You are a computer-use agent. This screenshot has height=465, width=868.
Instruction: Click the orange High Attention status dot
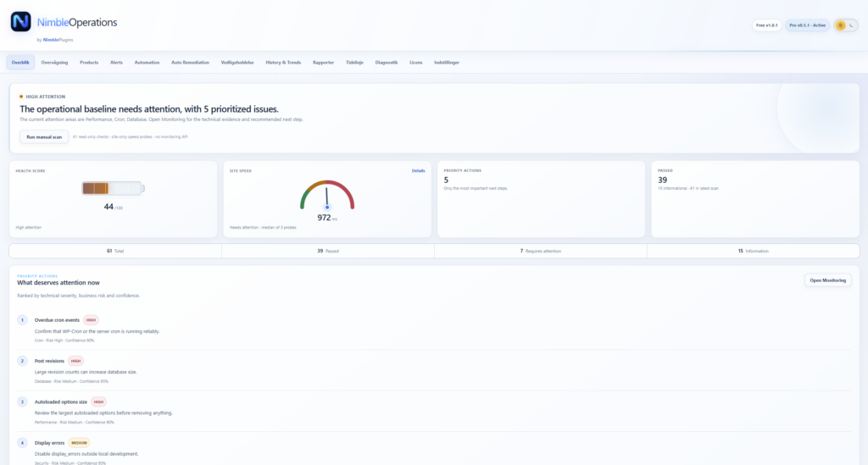(21, 97)
